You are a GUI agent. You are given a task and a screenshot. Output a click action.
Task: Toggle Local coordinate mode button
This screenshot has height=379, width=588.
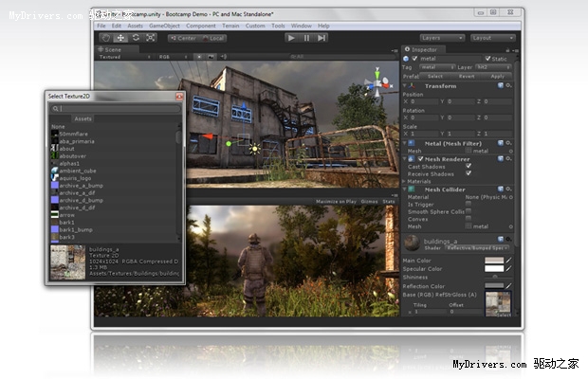[213, 38]
